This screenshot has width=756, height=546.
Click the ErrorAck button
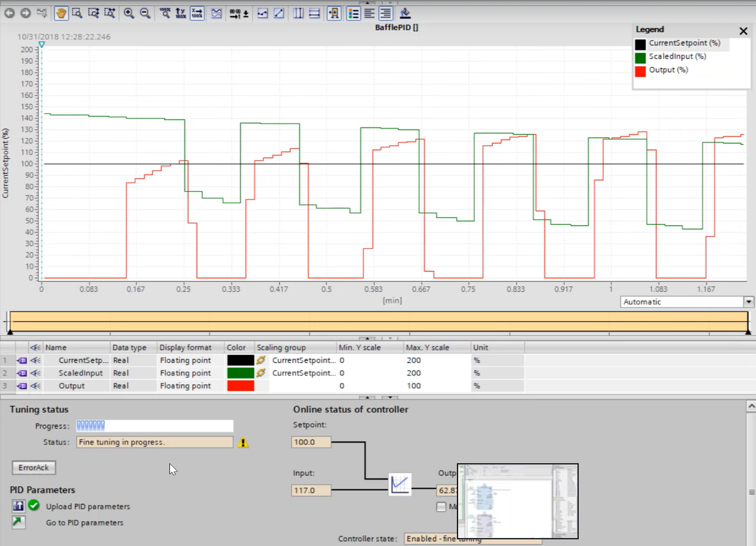coord(34,467)
